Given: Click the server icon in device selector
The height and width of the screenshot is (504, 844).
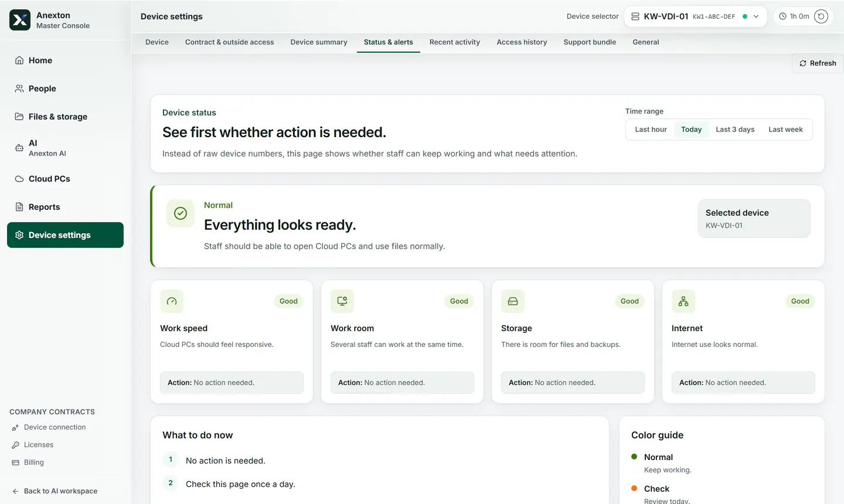Looking at the screenshot, I should 635,16.
